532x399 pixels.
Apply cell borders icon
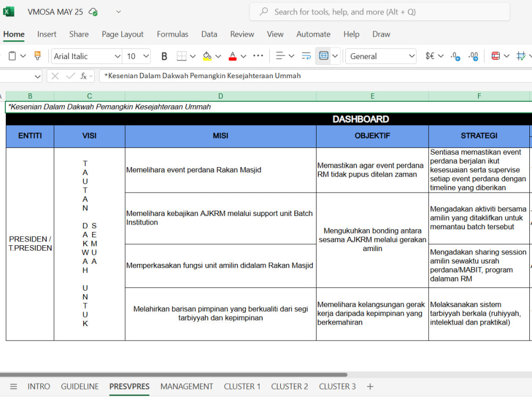(182, 56)
